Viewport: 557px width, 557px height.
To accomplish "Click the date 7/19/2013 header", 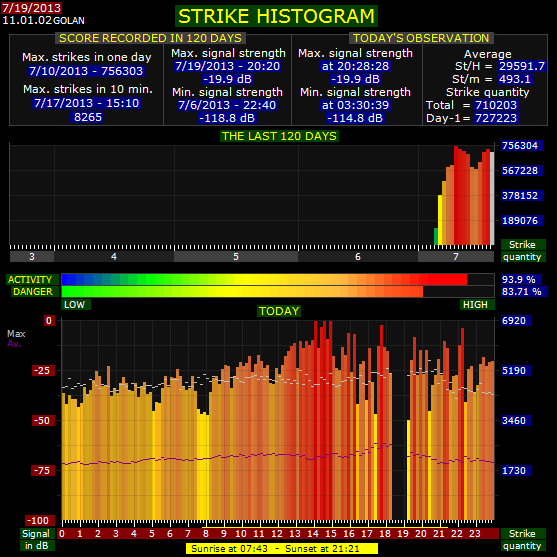I will 32,7.
